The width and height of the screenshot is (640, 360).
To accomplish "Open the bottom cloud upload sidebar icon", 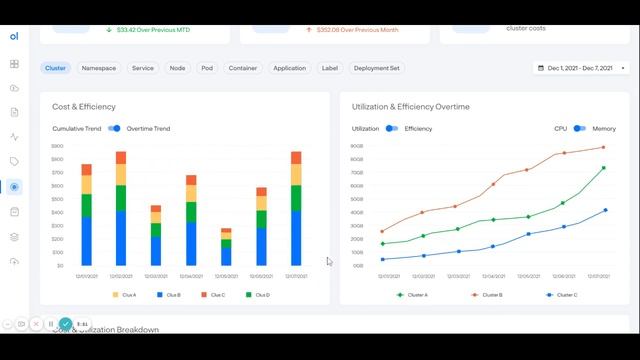I will coord(14,262).
